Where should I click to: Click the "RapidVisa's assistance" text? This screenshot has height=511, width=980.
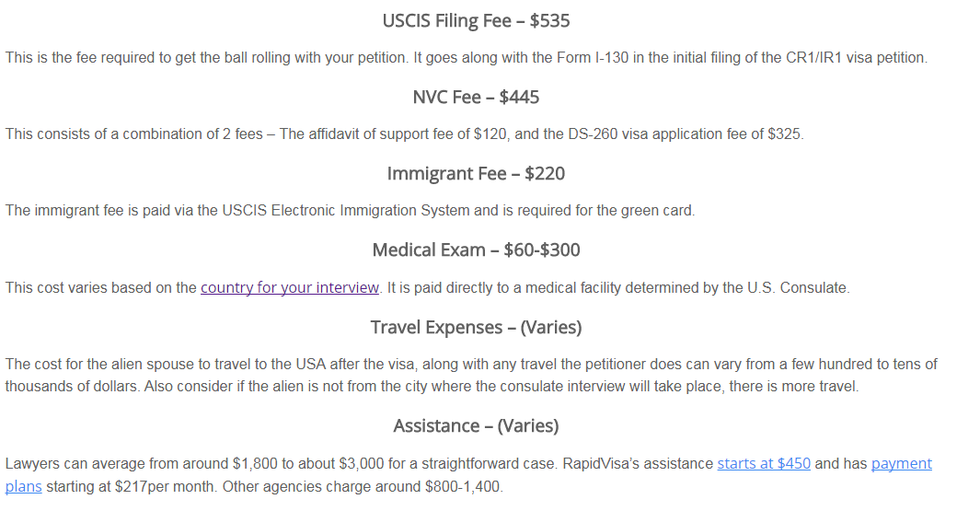click(638, 463)
